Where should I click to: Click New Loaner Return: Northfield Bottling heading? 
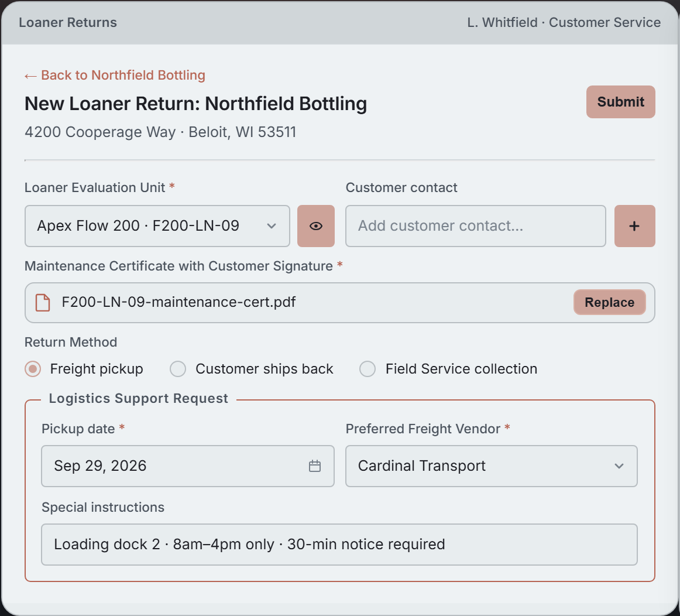point(195,104)
